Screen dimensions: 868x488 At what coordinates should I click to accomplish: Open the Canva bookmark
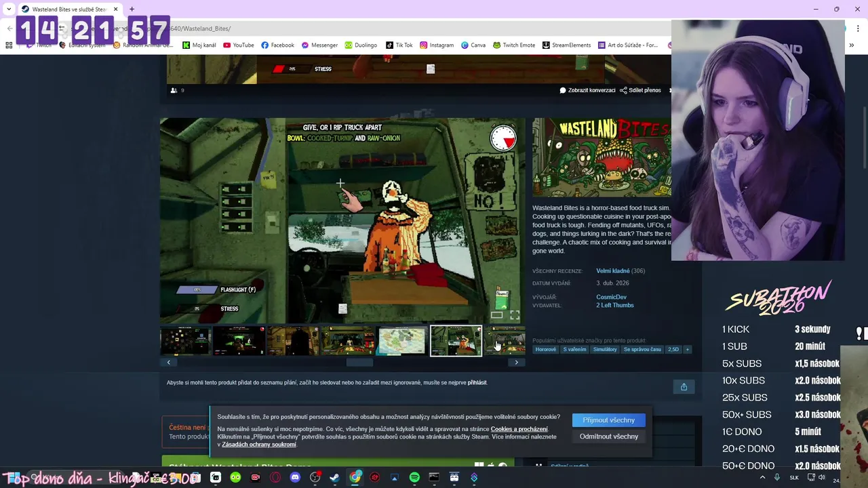[x=473, y=45]
